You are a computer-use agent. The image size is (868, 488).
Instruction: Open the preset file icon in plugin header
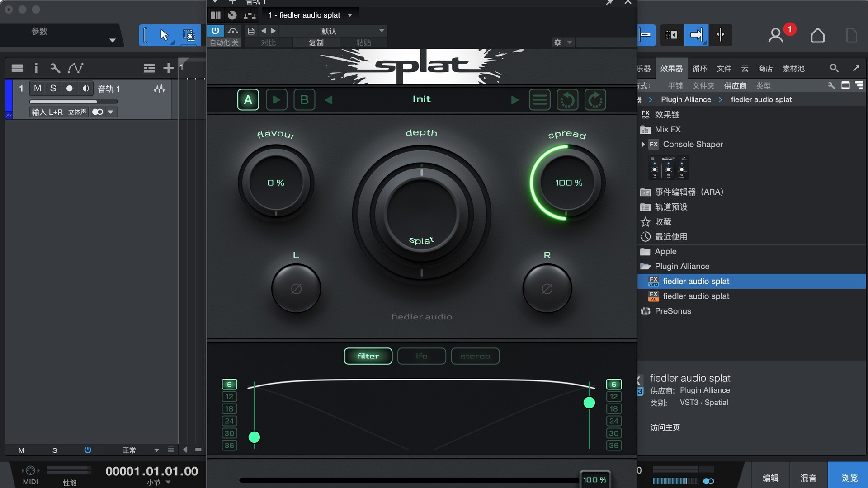[251, 31]
